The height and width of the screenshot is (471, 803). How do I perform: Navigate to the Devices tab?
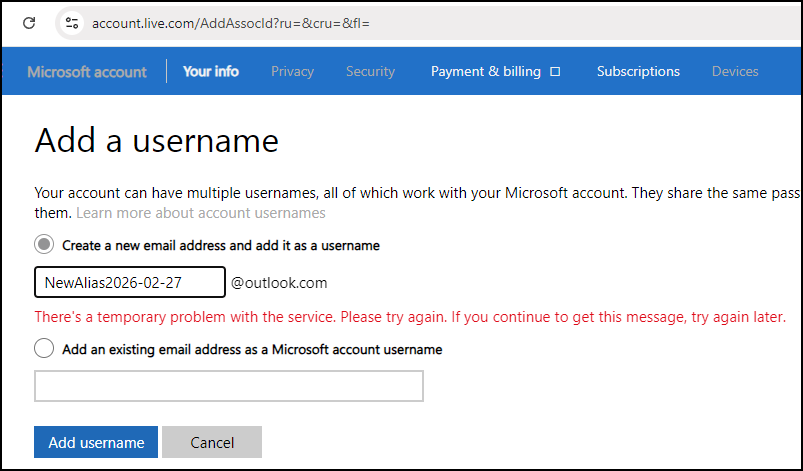[x=735, y=72]
